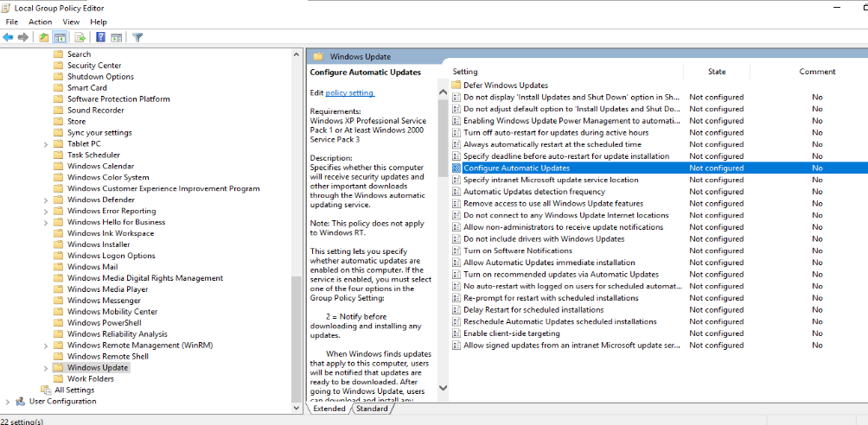Open the View menu
Image resolution: width=868 pixels, height=425 pixels.
(x=71, y=22)
